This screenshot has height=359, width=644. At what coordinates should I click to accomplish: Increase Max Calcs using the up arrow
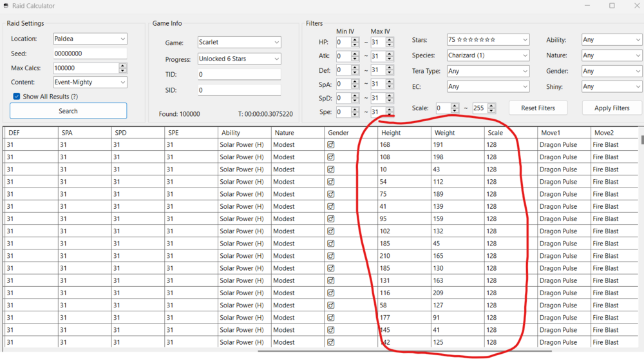pyautogui.click(x=122, y=66)
